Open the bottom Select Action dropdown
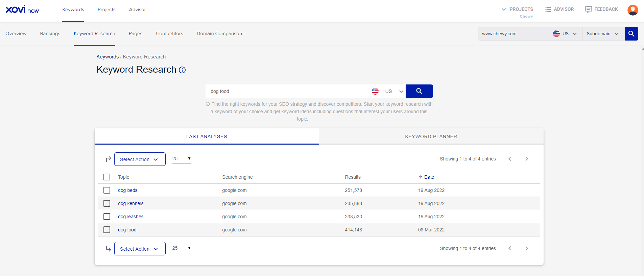Viewport: 644px width, 276px height. (x=140, y=249)
